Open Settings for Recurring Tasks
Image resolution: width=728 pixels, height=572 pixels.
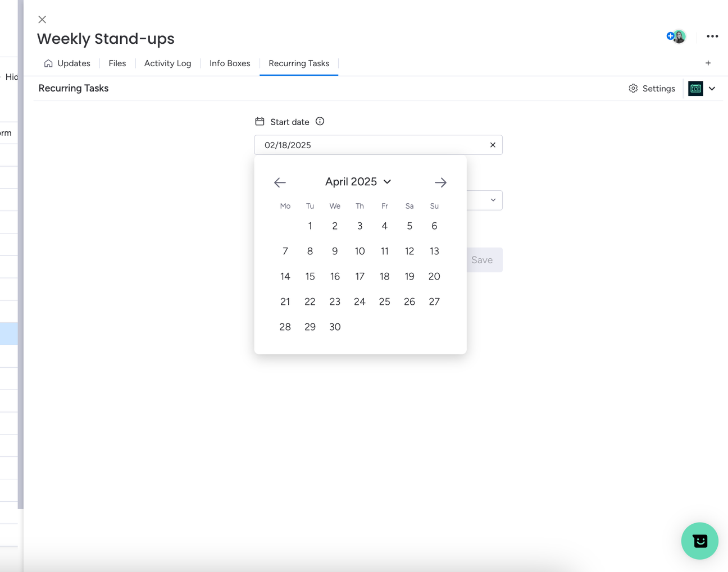652,89
